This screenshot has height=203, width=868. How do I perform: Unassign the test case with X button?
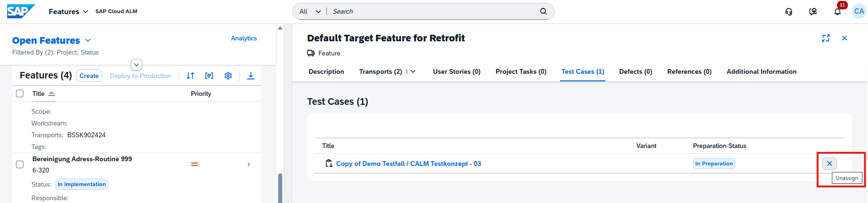830,164
